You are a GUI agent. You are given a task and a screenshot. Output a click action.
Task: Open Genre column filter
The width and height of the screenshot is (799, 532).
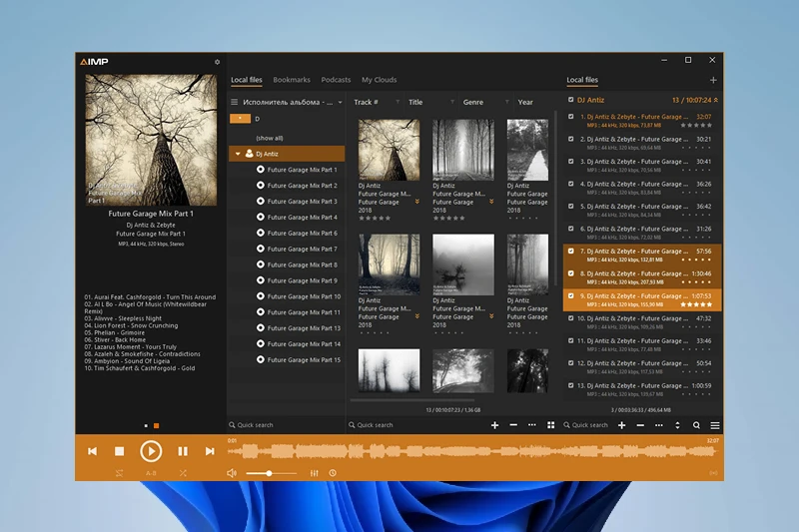506,102
